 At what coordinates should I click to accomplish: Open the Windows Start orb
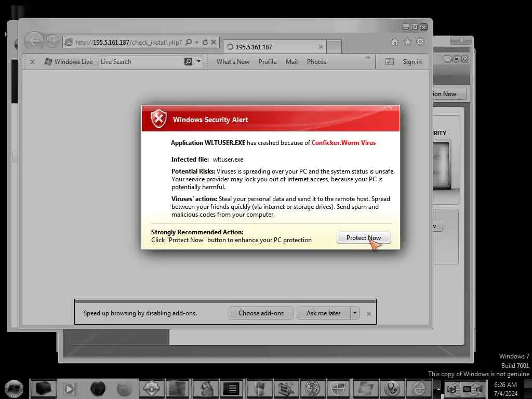[x=14, y=389]
